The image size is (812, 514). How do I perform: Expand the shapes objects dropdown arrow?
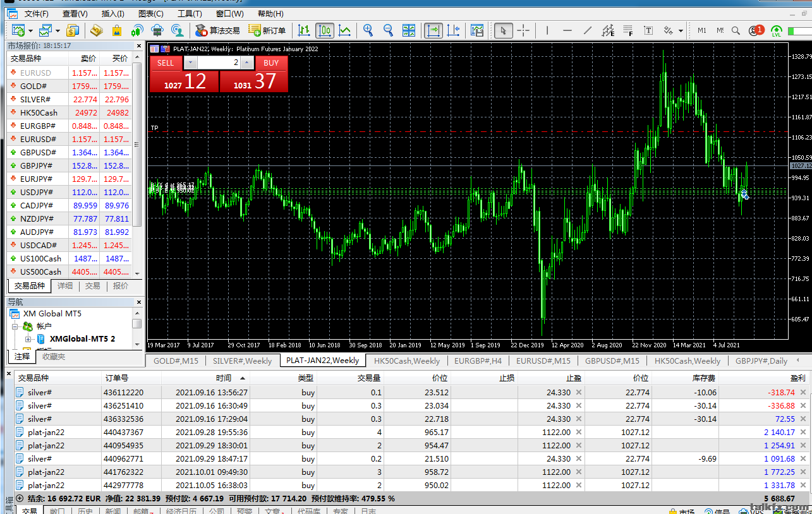[681, 30]
